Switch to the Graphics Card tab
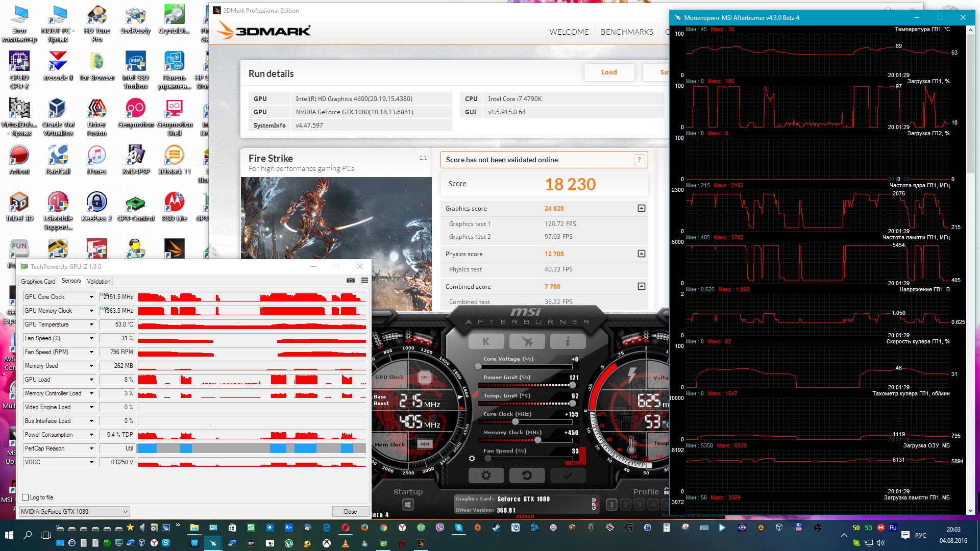This screenshot has height=551, width=980. pos(38,281)
